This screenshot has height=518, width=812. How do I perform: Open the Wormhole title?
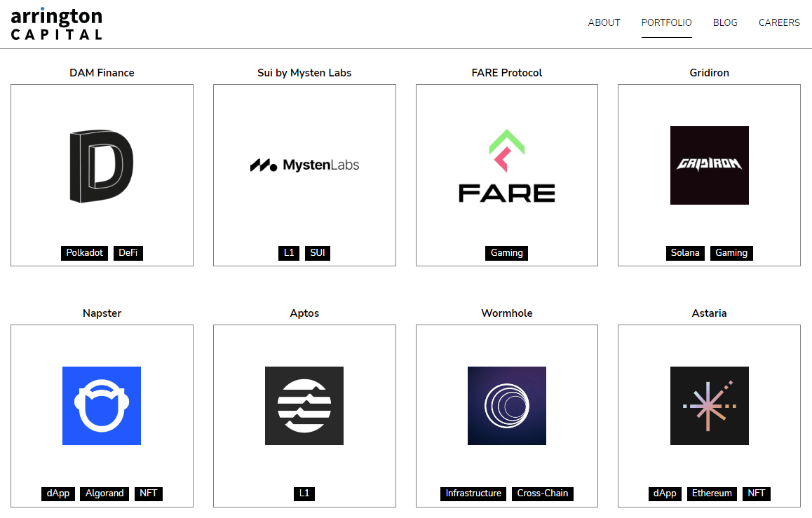click(507, 313)
